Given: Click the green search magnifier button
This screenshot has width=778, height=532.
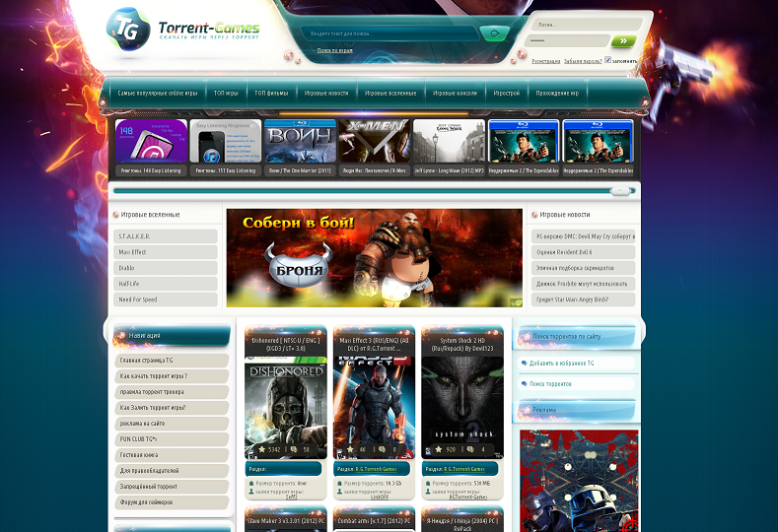Looking at the screenshot, I should [x=494, y=33].
